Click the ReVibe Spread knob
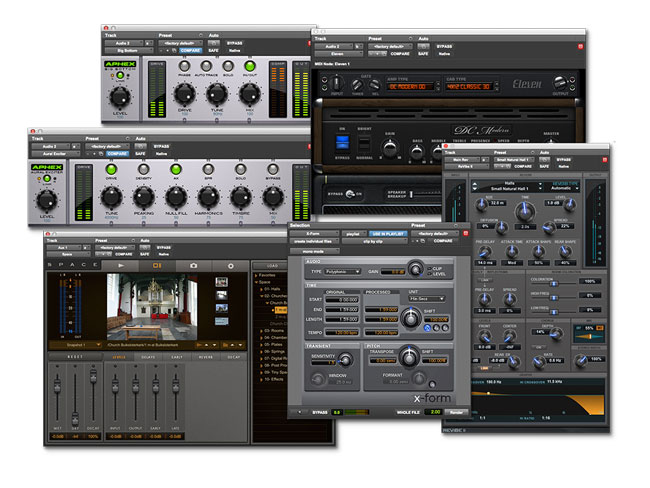 (549, 227)
